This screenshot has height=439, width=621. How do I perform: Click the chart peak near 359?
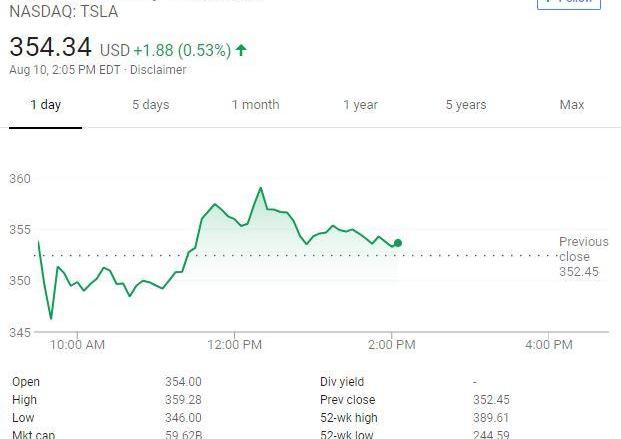pos(261,187)
